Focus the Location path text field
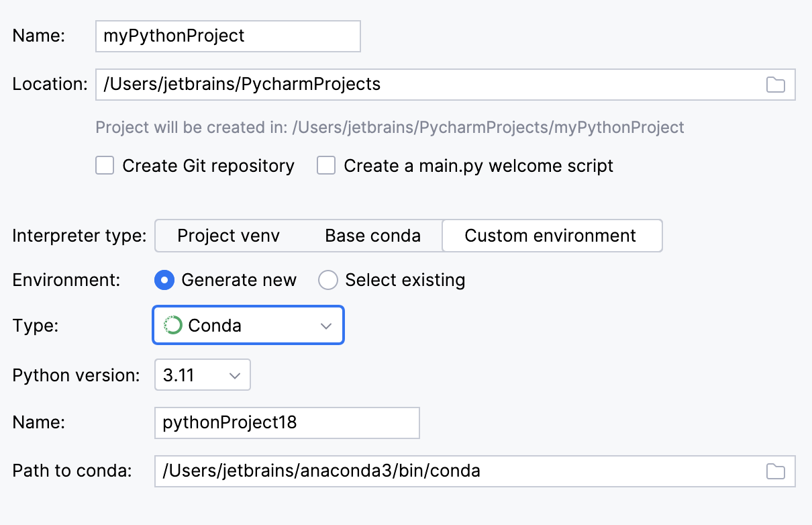Viewport: 812px width, 525px height. [429, 85]
